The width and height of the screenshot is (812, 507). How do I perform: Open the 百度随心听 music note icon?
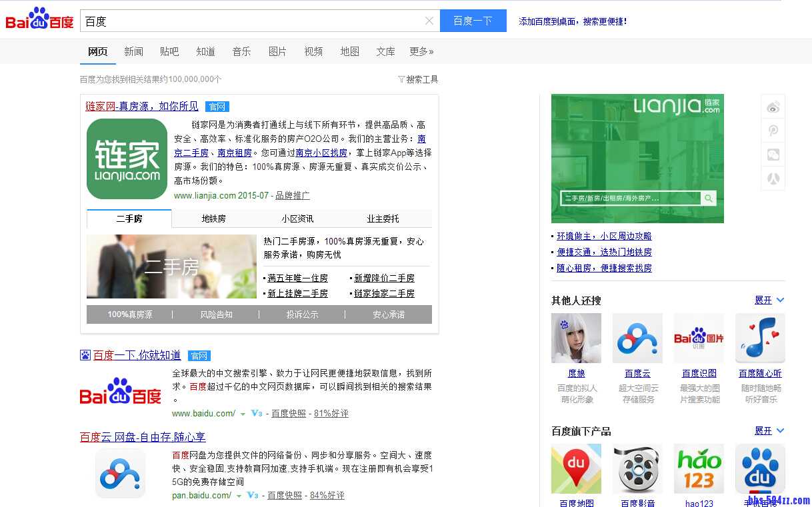tap(760, 338)
